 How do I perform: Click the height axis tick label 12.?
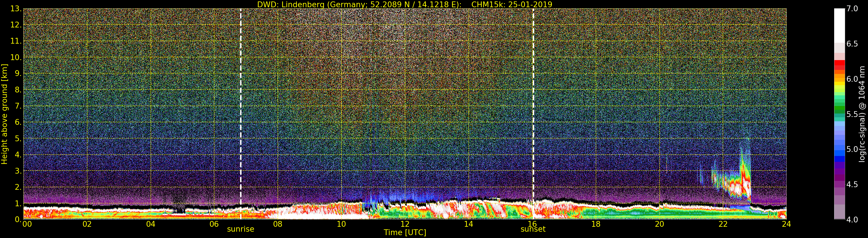16,25
